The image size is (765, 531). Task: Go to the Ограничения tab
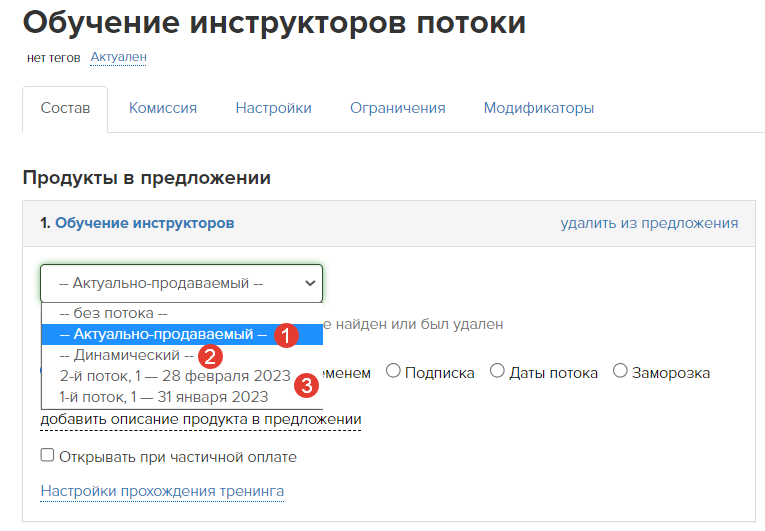[x=398, y=108]
